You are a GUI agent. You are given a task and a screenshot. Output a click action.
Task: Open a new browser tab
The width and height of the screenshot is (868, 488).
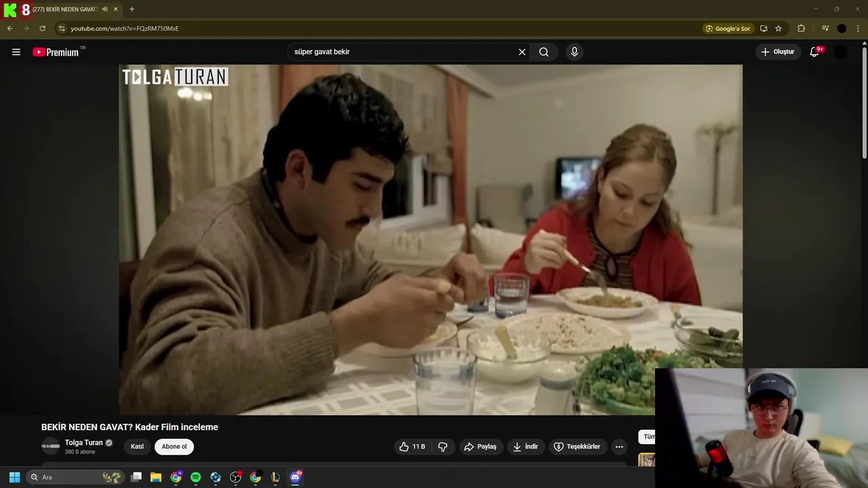click(x=132, y=9)
